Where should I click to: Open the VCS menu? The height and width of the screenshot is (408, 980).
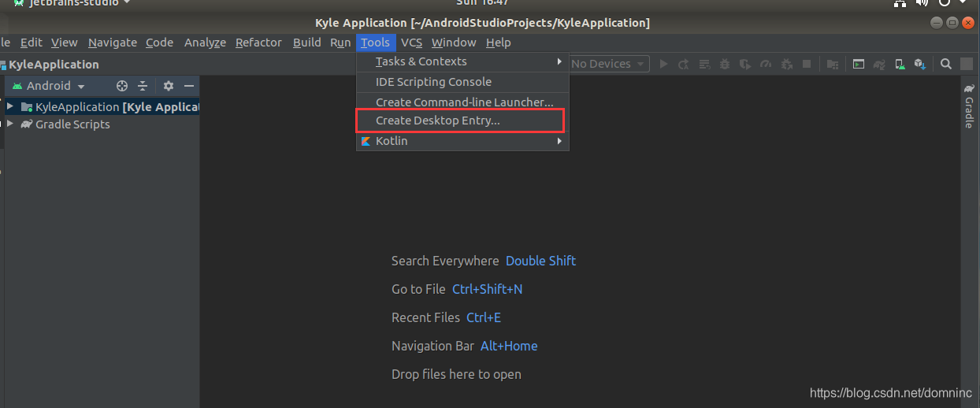411,43
